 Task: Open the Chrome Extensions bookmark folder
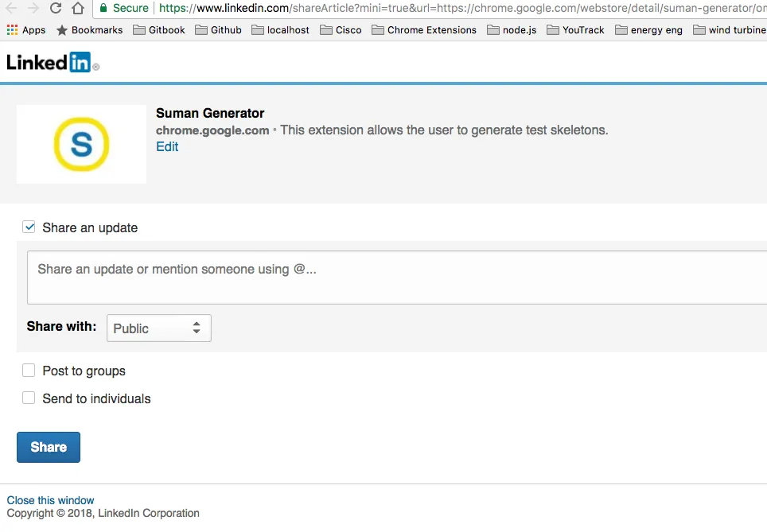(424, 30)
